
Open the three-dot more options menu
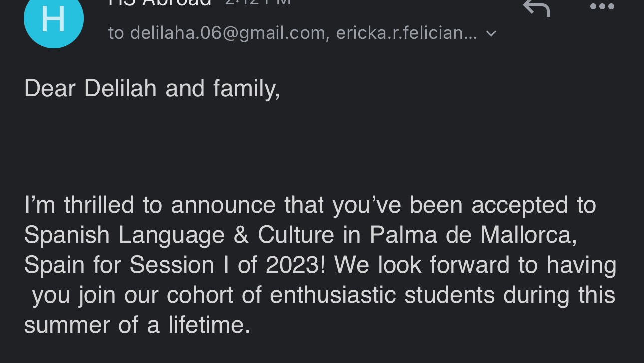[x=602, y=6]
